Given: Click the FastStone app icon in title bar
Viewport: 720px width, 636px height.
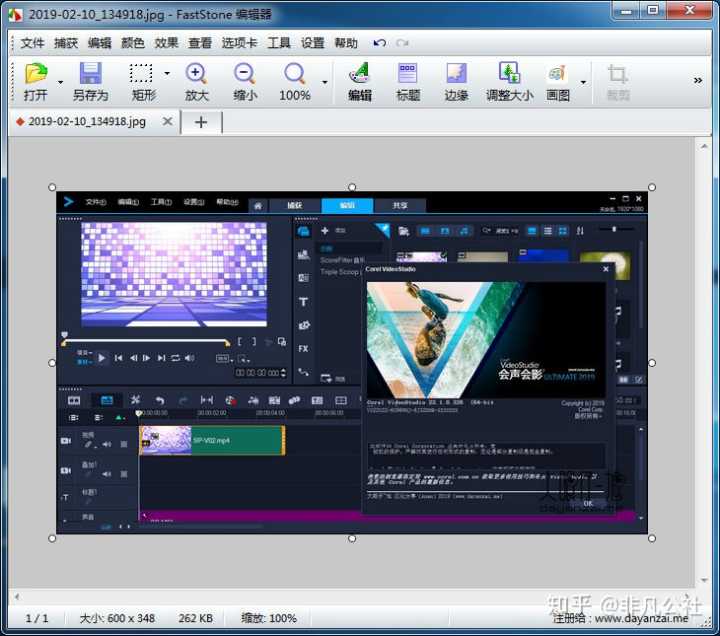Looking at the screenshot, I should coord(15,15).
